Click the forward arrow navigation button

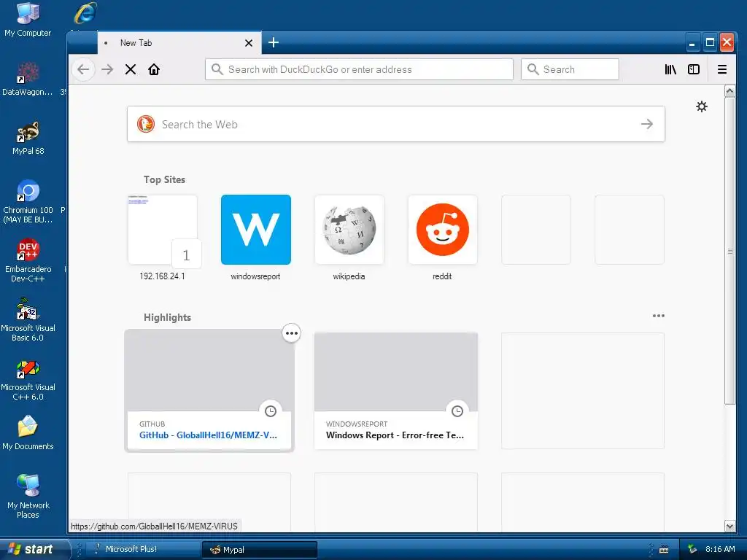click(107, 69)
